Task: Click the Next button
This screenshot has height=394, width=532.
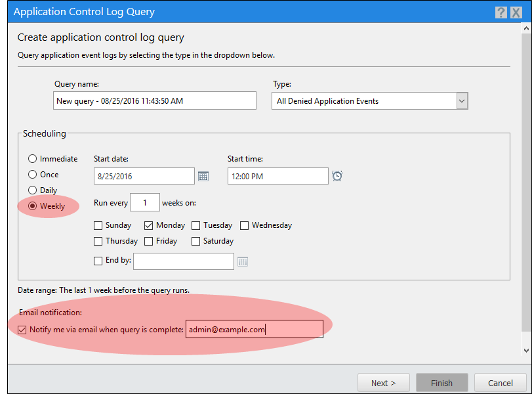Action: (x=383, y=383)
